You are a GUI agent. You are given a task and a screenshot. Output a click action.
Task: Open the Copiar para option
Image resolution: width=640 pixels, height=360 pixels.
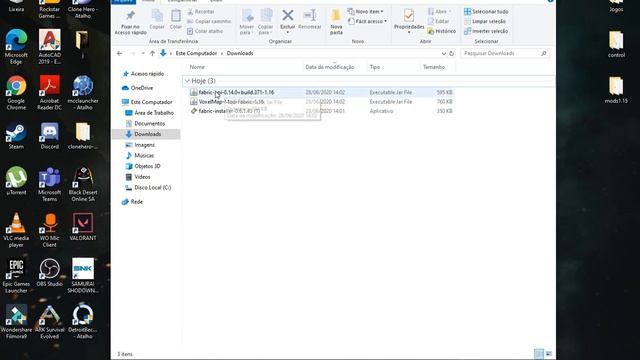(266, 21)
